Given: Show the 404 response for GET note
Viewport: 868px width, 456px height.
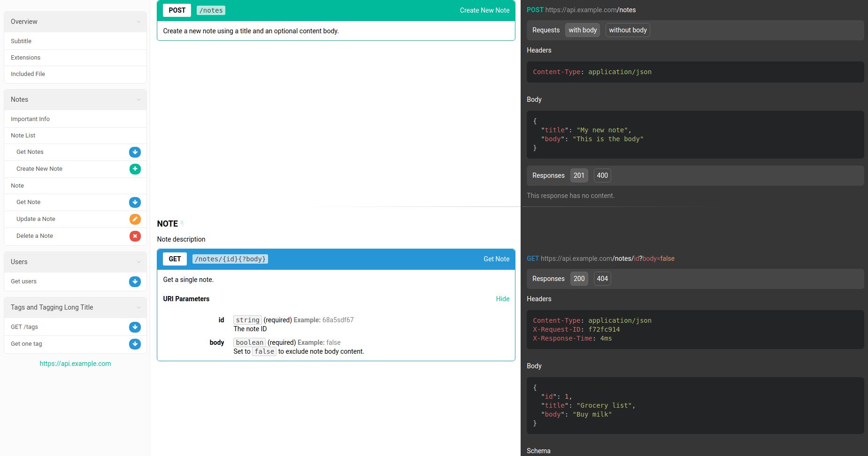Looking at the screenshot, I should tap(602, 279).
